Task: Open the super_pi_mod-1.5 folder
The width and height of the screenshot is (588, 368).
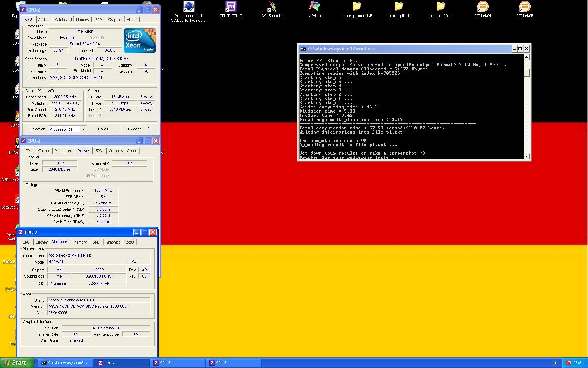Action: (357, 9)
